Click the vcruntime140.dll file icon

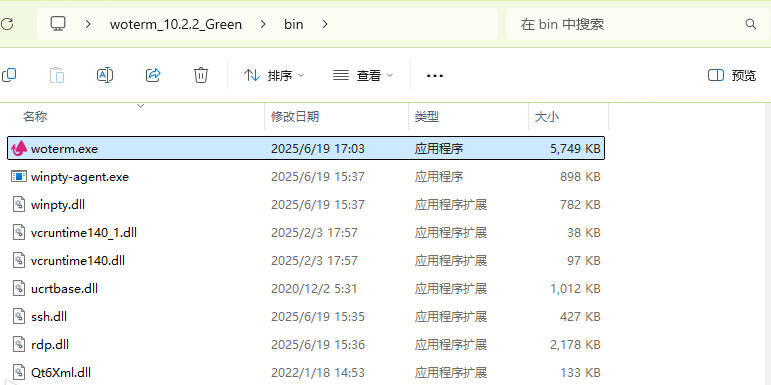click(x=19, y=260)
